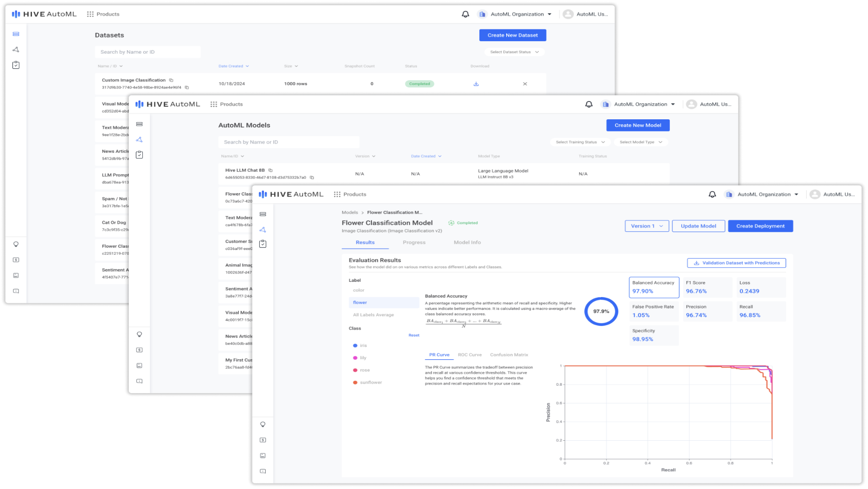This screenshot has width=868, height=489.
Task: Switch to the Results tab
Action: (x=365, y=242)
